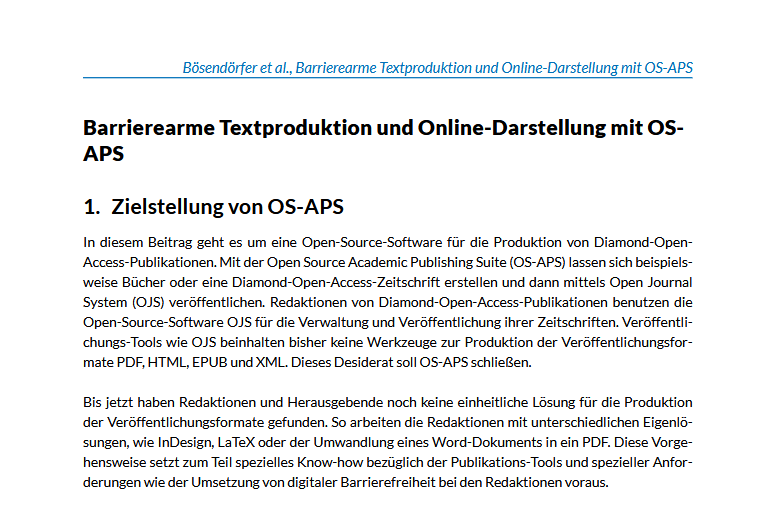The width and height of the screenshot is (777, 505).
Task: Click the text 'mate PDF, HTML, EPUB und XML.'
Action: point(185,362)
